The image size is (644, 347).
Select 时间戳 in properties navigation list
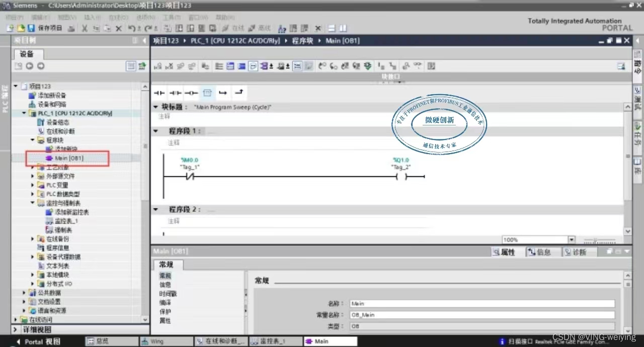pos(168,294)
